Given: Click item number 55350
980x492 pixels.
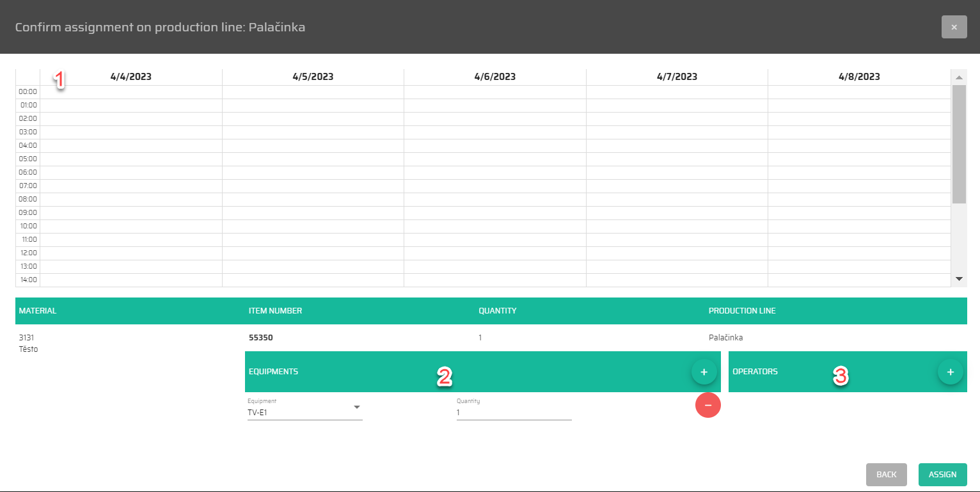Looking at the screenshot, I should click(260, 338).
